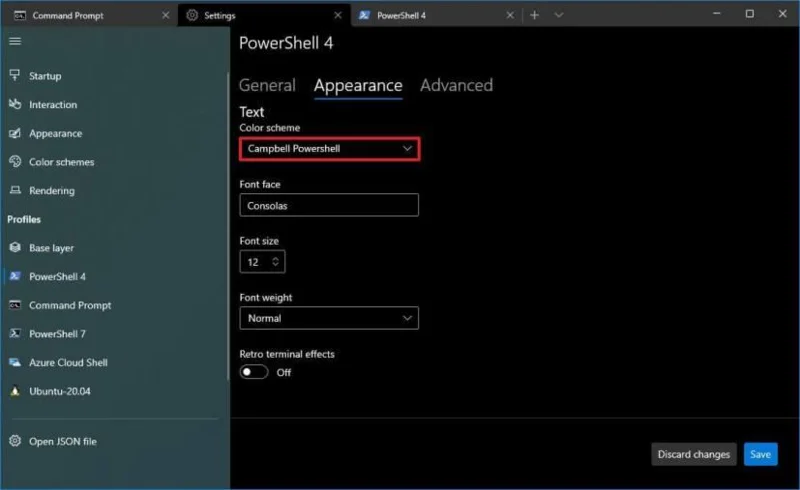Switch to the PowerShell 4 window tab
This screenshot has width=800, height=490.
click(x=436, y=15)
